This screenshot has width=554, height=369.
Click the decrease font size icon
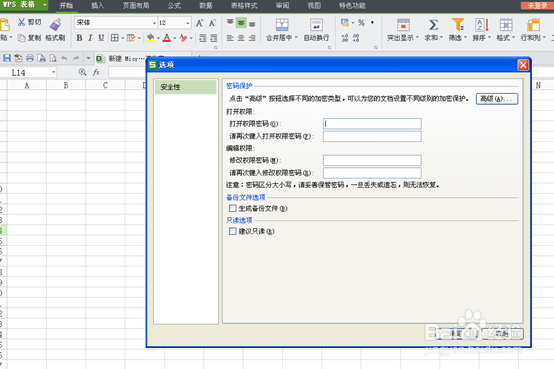[x=212, y=23]
